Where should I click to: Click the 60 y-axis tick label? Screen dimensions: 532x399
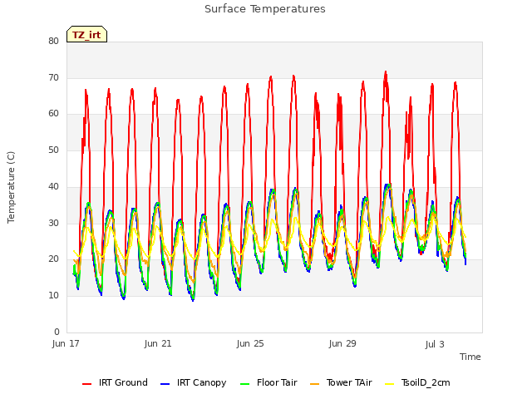(x=53, y=114)
